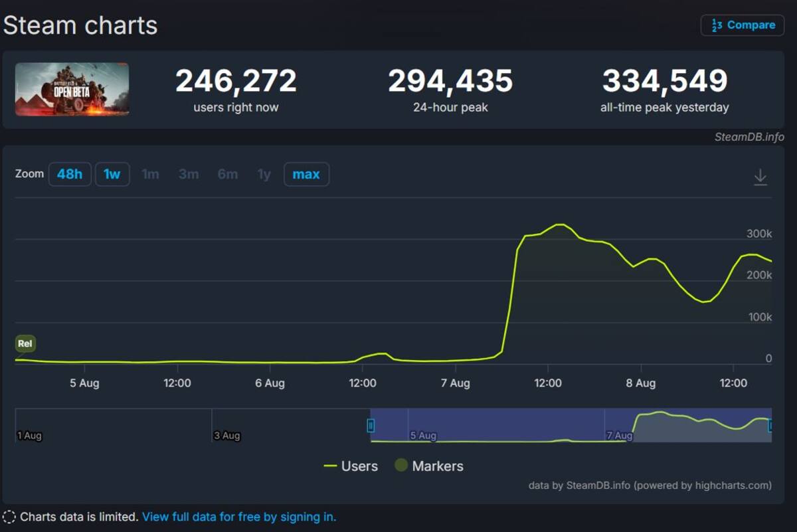
Task: Select the max zoom range
Action: [306, 174]
